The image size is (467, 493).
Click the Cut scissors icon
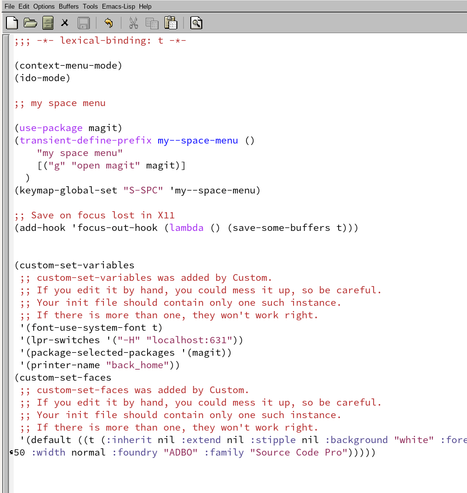(133, 23)
